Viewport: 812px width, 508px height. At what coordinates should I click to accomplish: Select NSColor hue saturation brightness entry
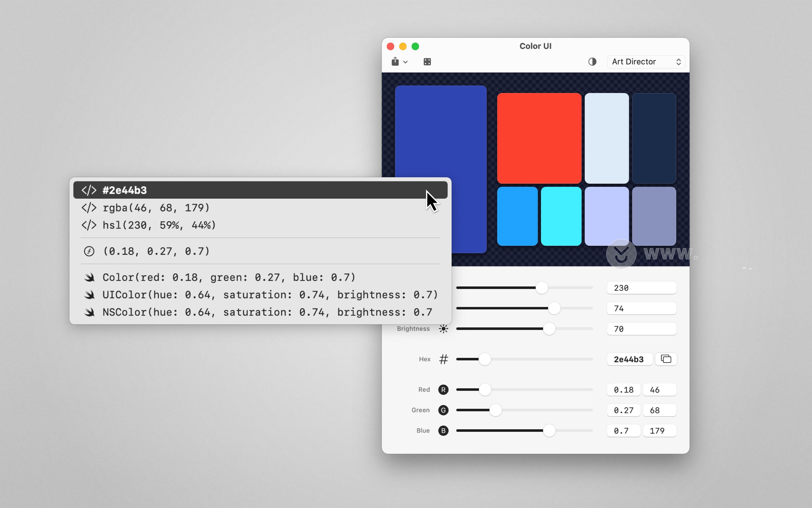pyautogui.click(x=261, y=312)
